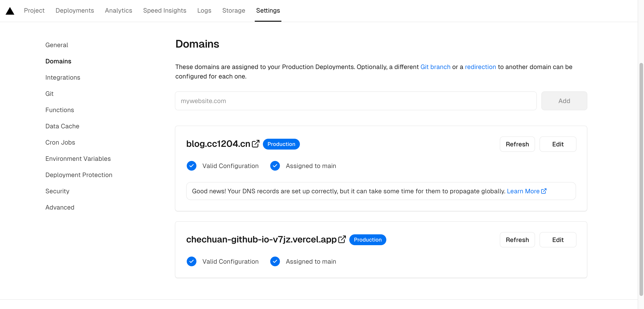Click Valid Configuration checkmark for blog.cc1204.cn

click(192, 166)
